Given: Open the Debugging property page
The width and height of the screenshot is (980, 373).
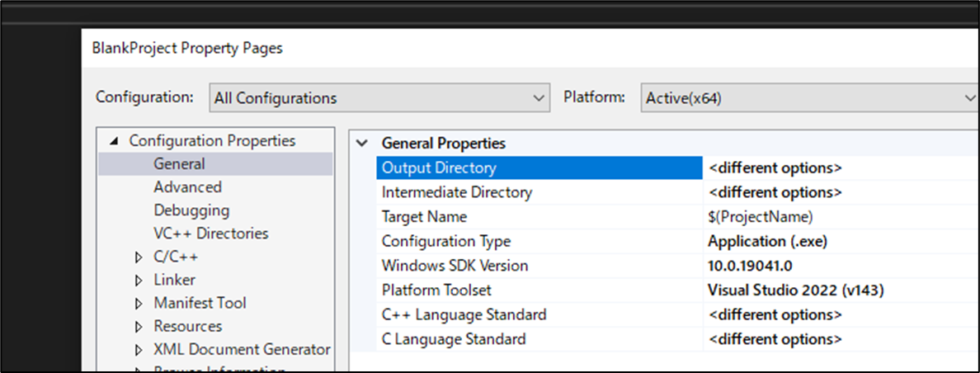Looking at the screenshot, I should (191, 210).
